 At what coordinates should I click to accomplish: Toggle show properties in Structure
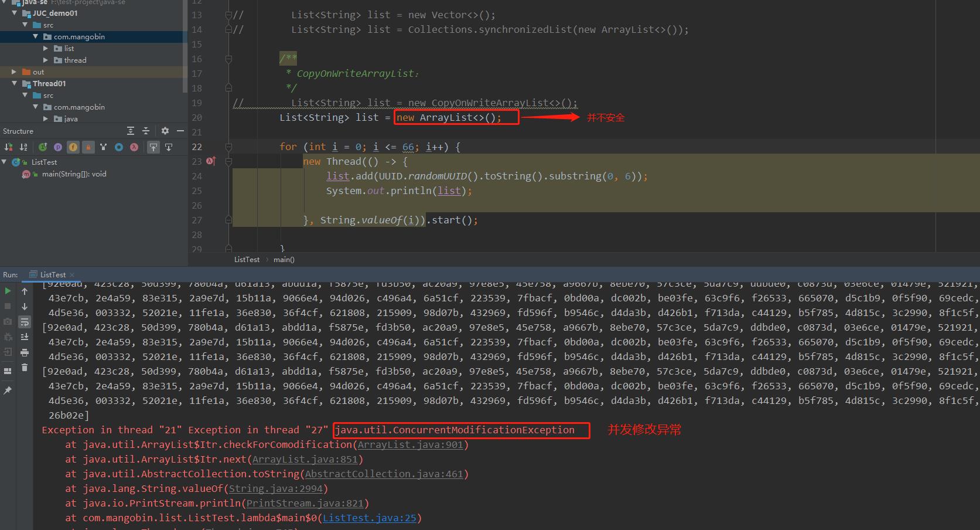pos(58,147)
